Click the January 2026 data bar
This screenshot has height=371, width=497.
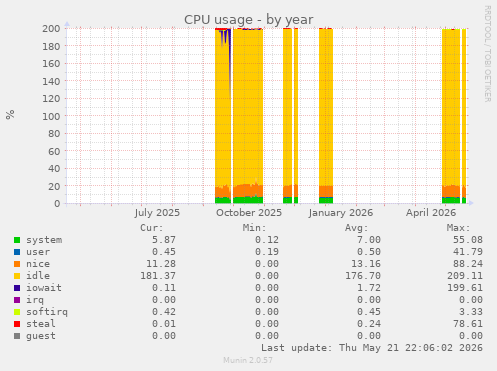coord(326,116)
